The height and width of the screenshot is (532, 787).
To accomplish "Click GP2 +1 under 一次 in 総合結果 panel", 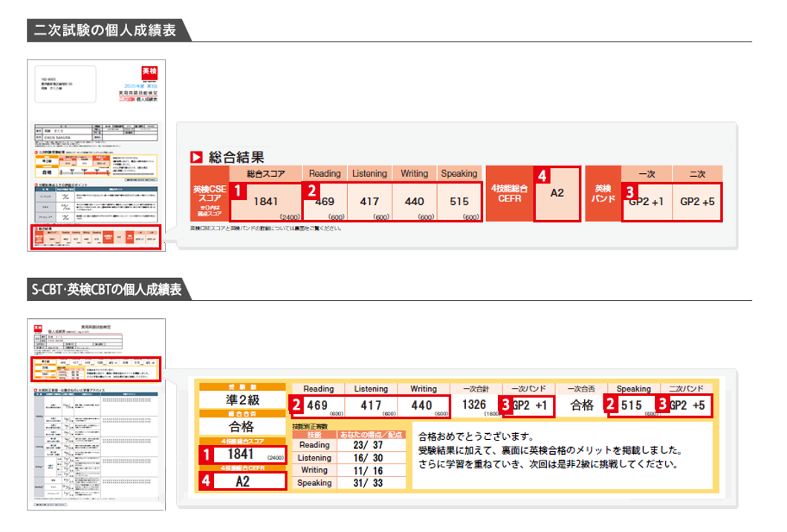I will (x=647, y=202).
